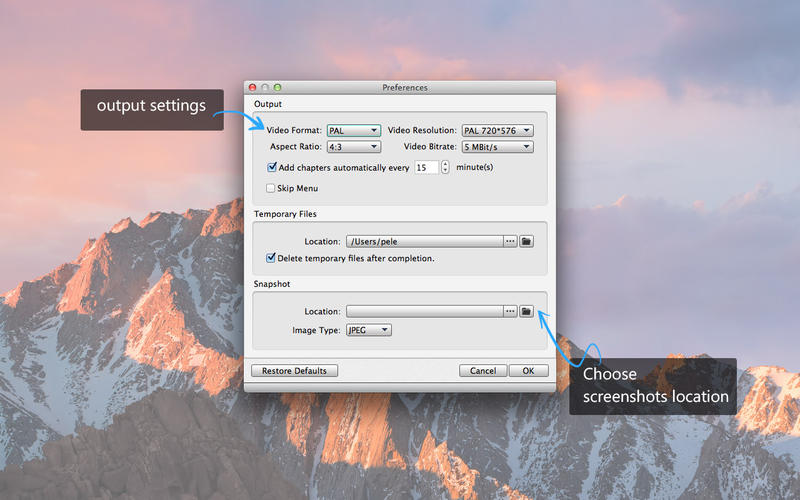Choose a Video Bitrate from dropdown

coord(497,147)
